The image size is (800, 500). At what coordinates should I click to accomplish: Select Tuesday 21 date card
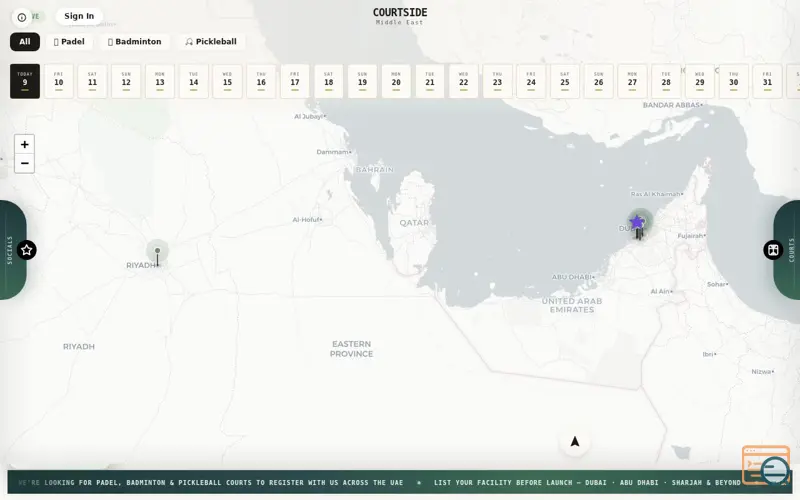click(x=430, y=81)
